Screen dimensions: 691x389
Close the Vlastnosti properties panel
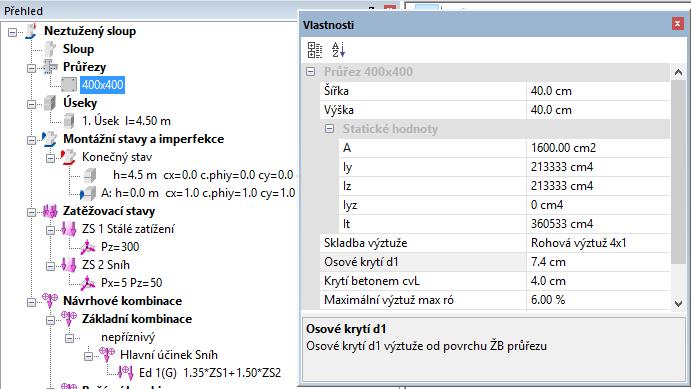point(677,23)
